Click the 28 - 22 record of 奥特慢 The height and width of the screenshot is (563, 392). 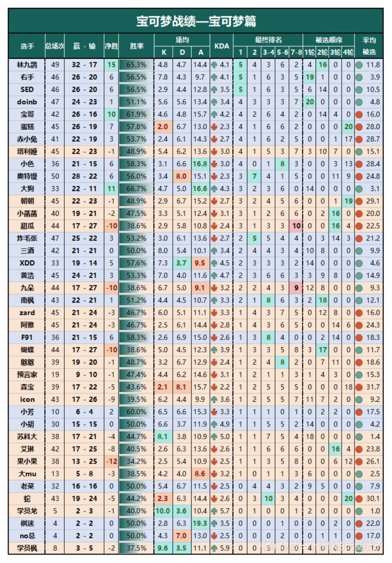(x=84, y=176)
